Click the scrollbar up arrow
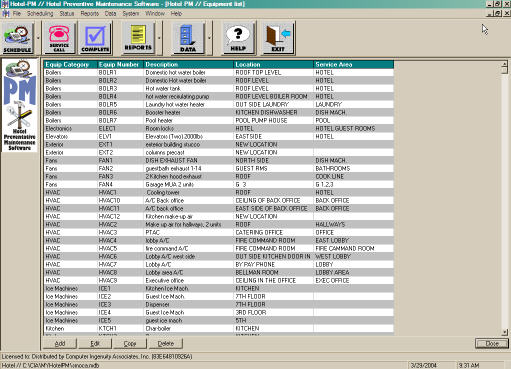 pyautogui.click(x=505, y=64)
